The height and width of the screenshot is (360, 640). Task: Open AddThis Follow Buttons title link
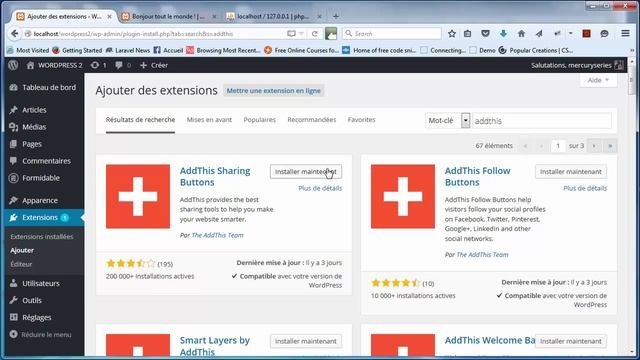pos(478,177)
